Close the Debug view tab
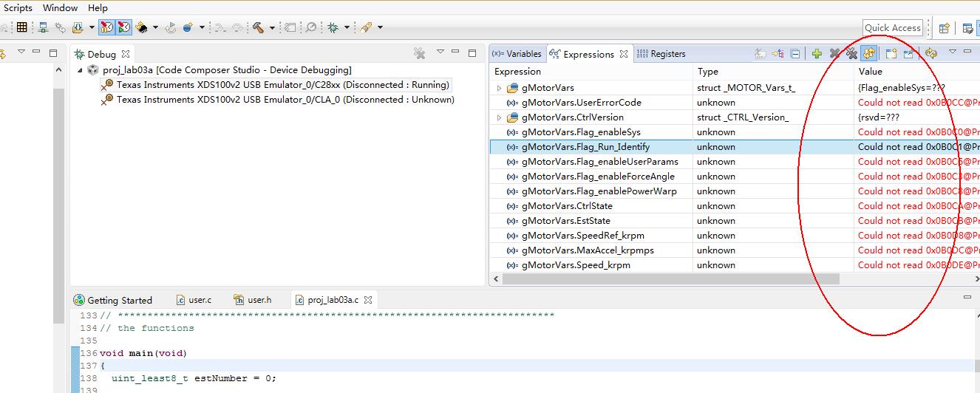The image size is (980, 393). (x=126, y=54)
